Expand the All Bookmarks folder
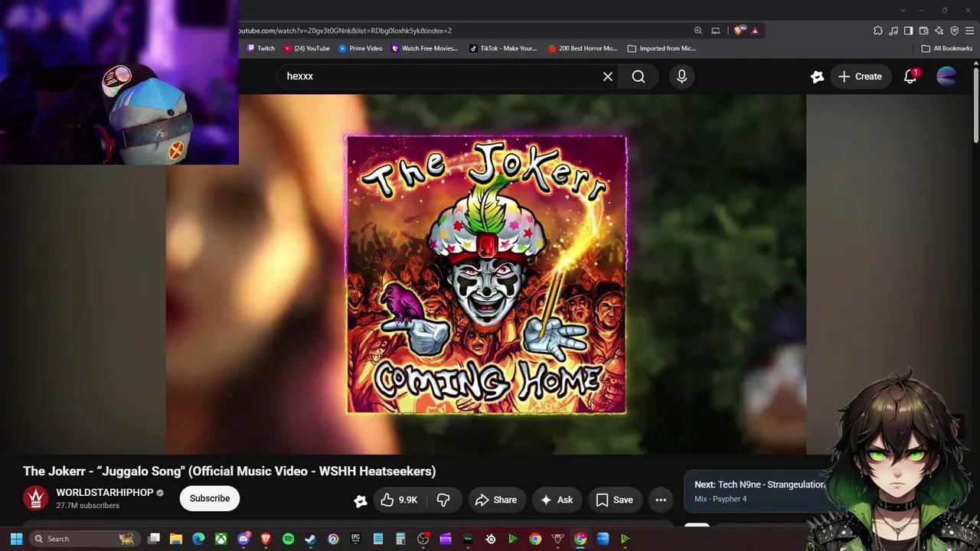This screenshot has width=980, height=551. [947, 48]
